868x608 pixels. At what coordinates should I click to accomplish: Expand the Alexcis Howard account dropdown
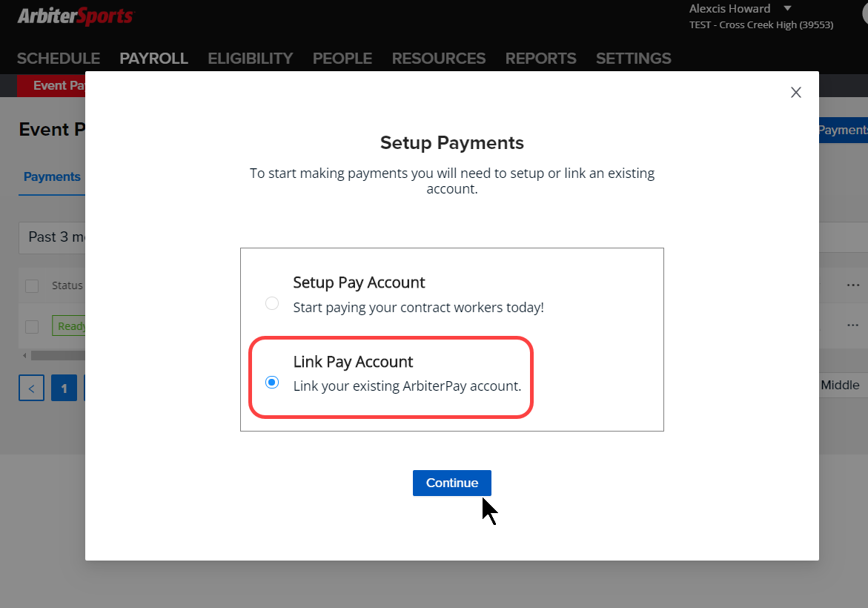[788, 8]
